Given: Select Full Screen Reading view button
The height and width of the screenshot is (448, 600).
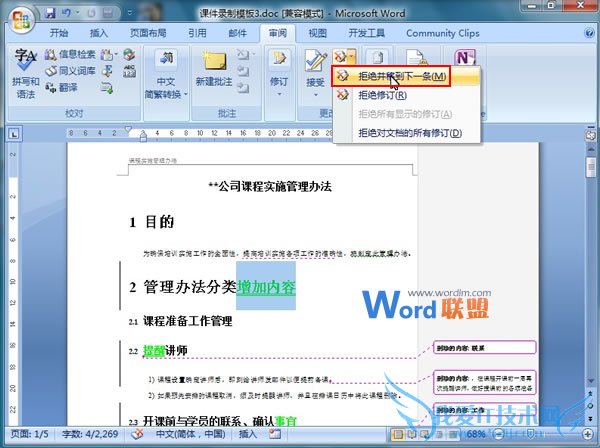Looking at the screenshot, I should (x=412, y=434).
